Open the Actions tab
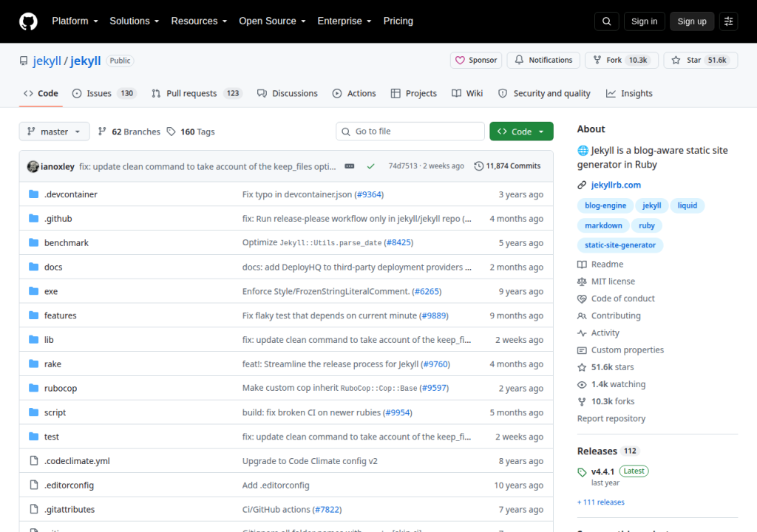This screenshot has height=532, width=757. 354,93
